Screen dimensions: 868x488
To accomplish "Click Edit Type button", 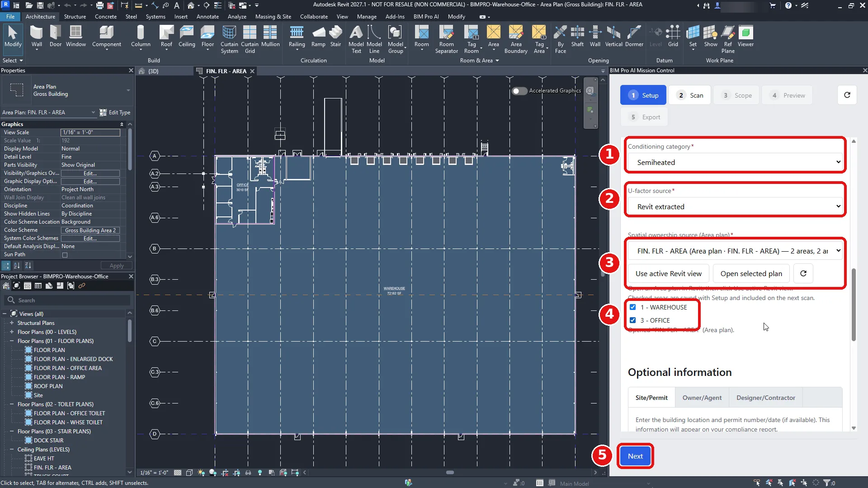I will pos(115,113).
